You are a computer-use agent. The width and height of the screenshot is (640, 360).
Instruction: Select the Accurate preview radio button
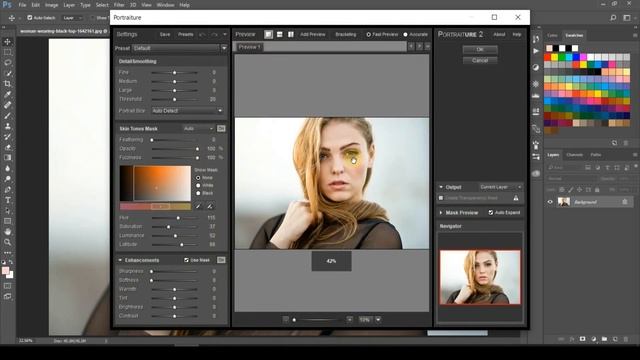pyautogui.click(x=406, y=35)
